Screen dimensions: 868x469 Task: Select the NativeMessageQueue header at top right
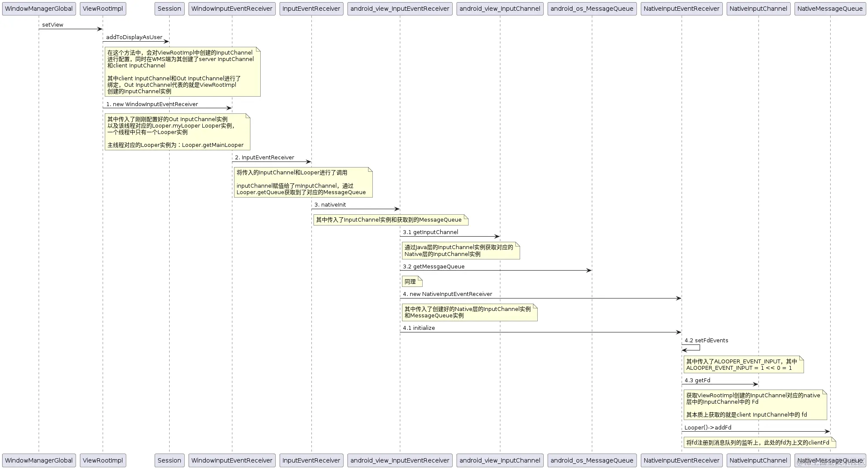click(829, 8)
